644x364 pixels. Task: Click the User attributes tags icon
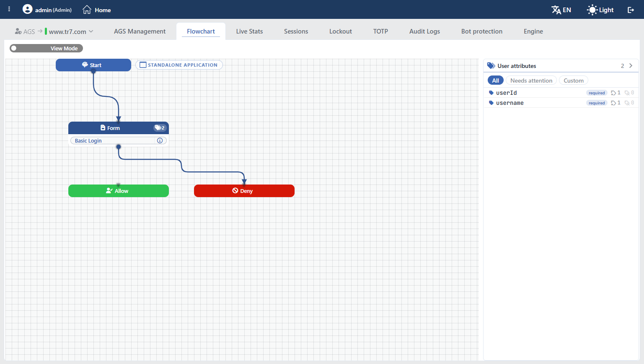491,66
